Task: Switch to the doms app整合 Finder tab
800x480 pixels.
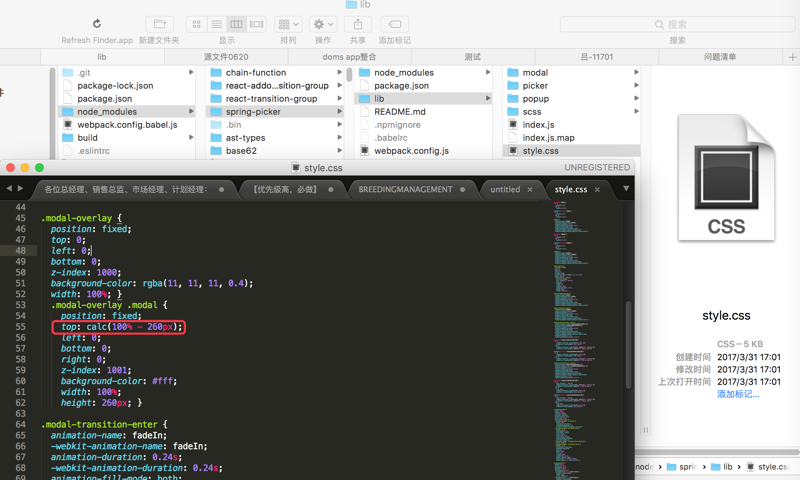Action: [349, 57]
